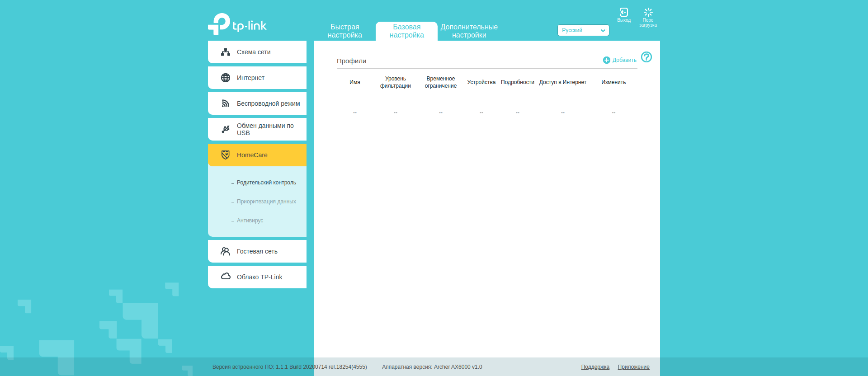The image size is (868, 376).
Task: Open the Русский language dropdown
Action: [x=583, y=30]
